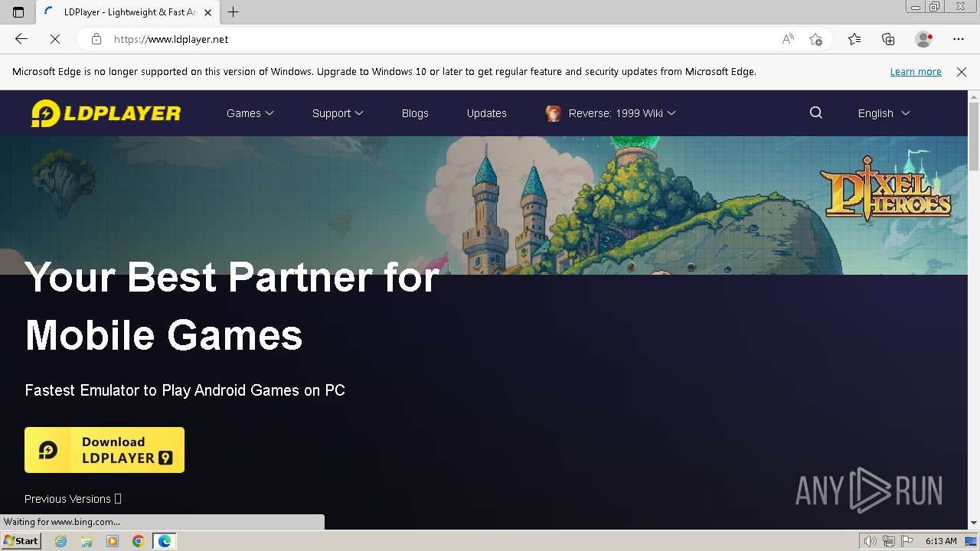The width and height of the screenshot is (980, 551).
Task: Open the Blogs page
Action: (x=415, y=113)
